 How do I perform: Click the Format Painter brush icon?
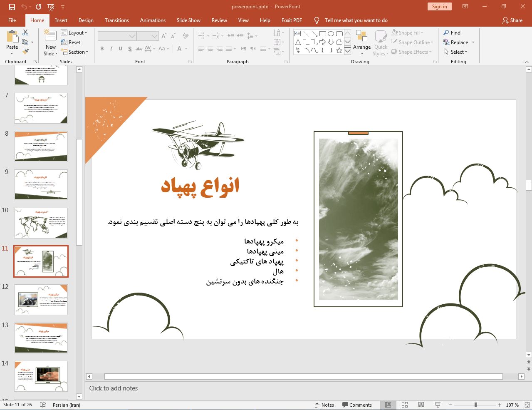click(x=25, y=52)
